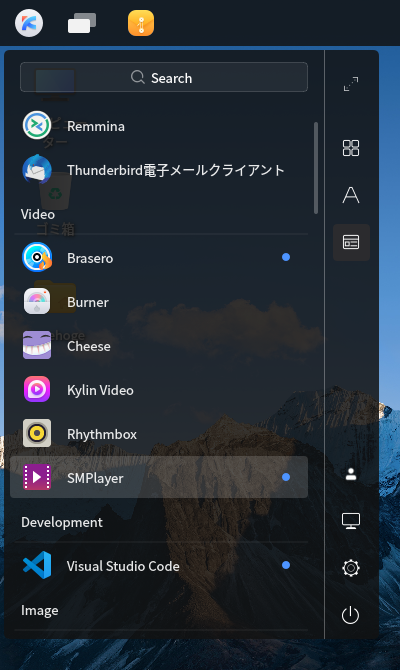Select the Video category header
The width and height of the screenshot is (400, 670).
[x=38, y=214]
